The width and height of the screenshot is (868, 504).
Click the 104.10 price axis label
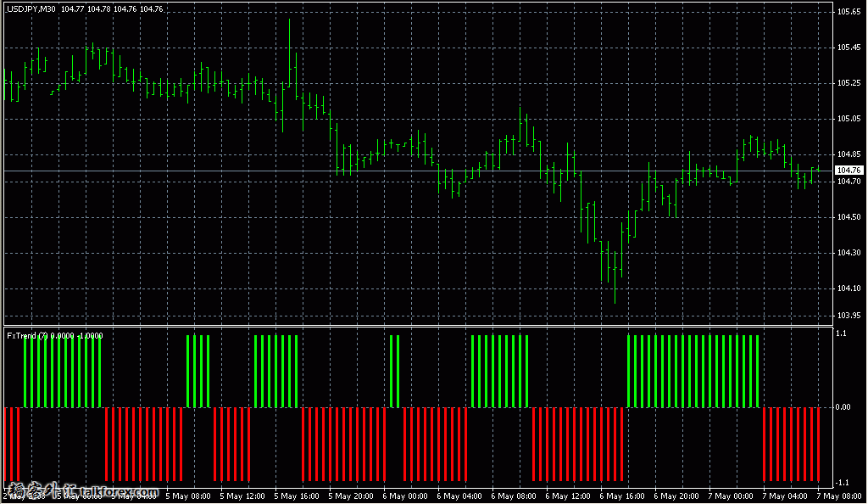(x=849, y=288)
